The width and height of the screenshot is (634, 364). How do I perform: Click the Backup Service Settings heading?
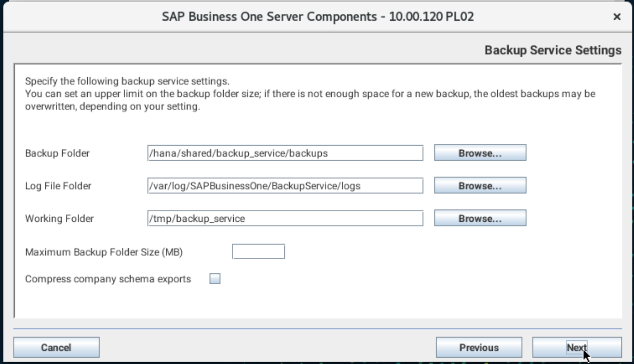coord(553,50)
